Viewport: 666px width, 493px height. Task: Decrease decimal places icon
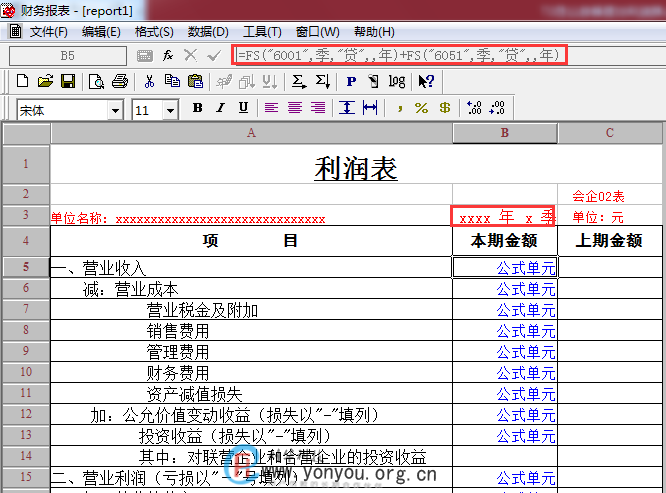(497, 107)
